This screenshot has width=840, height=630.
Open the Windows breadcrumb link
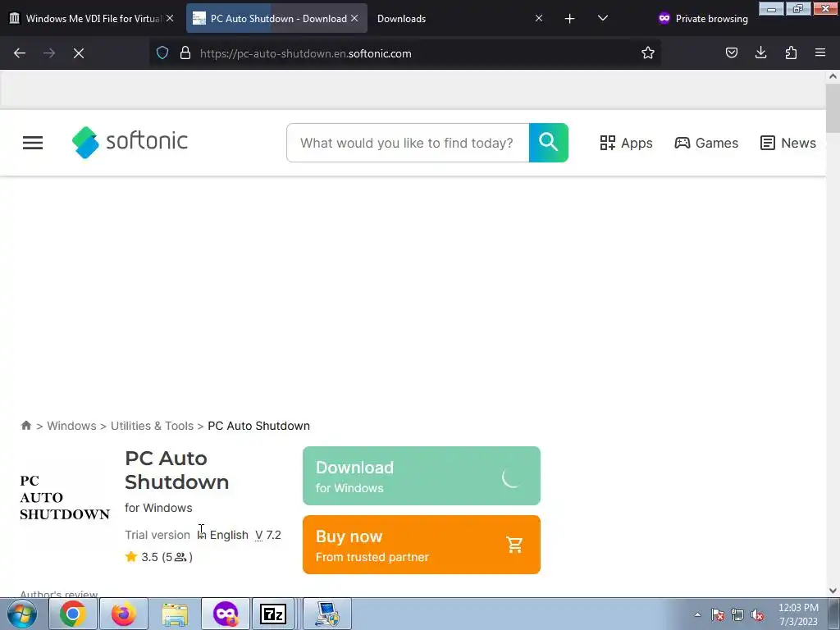pyautogui.click(x=72, y=426)
